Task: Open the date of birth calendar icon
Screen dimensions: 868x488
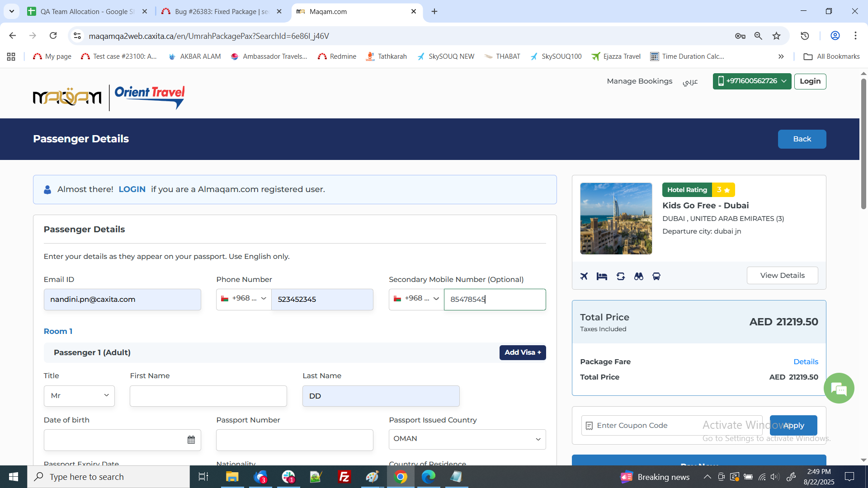Action: click(x=191, y=440)
